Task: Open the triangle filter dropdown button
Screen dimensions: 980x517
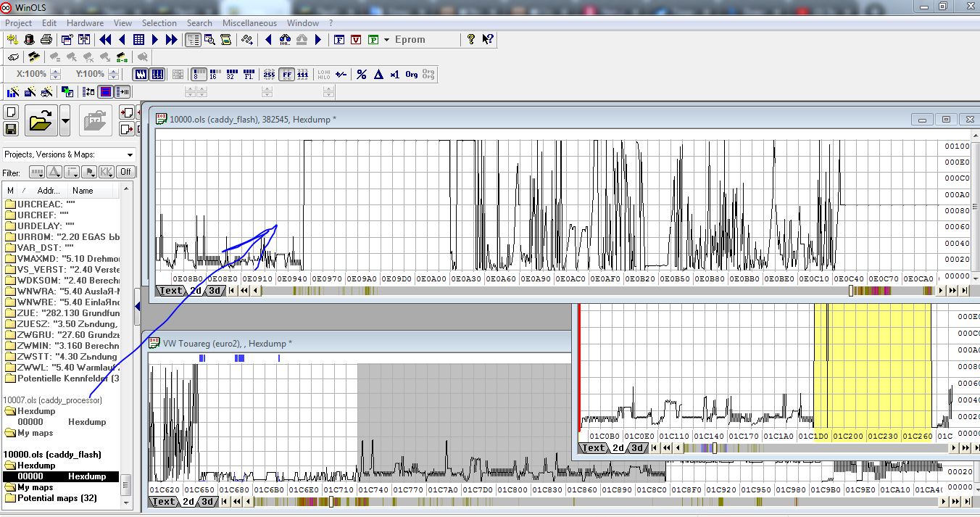Action: 54,172
